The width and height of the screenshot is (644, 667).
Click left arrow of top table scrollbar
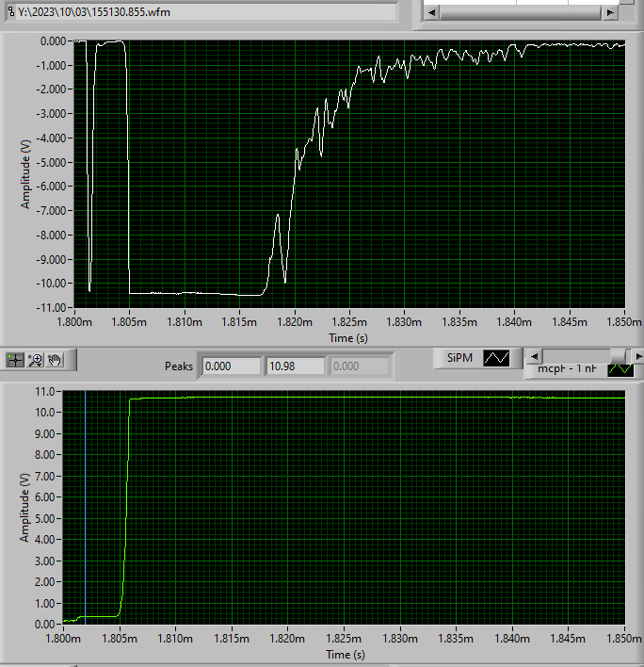coord(431,12)
